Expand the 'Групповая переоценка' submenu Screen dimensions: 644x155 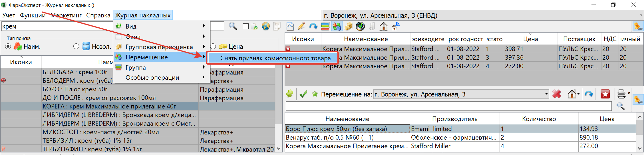click(x=159, y=47)
